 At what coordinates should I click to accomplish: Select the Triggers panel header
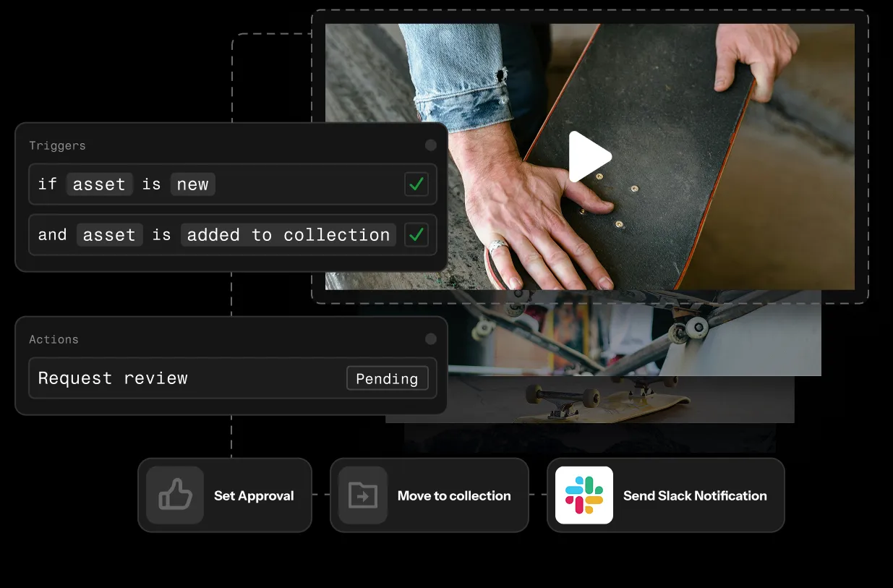click(57, 145)
